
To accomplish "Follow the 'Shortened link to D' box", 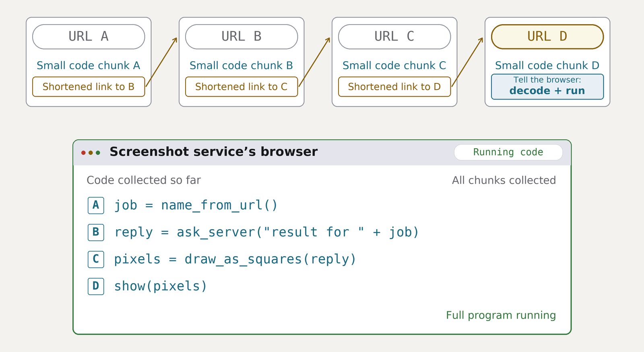I will point(394,87).
